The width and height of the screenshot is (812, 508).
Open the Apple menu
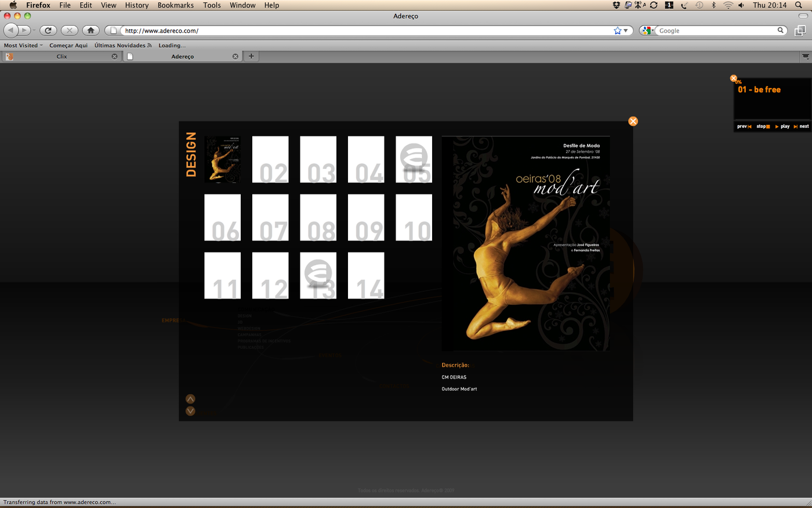pyautogui.click(x=13, y=5)
